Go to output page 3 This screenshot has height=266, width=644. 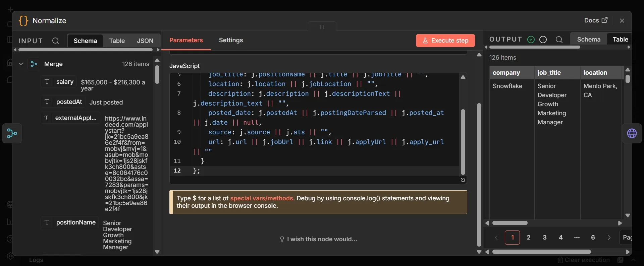coord(545,238)
